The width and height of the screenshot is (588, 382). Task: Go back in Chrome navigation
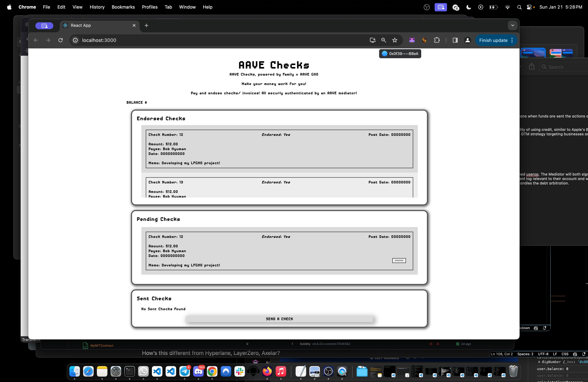(36, 40)
